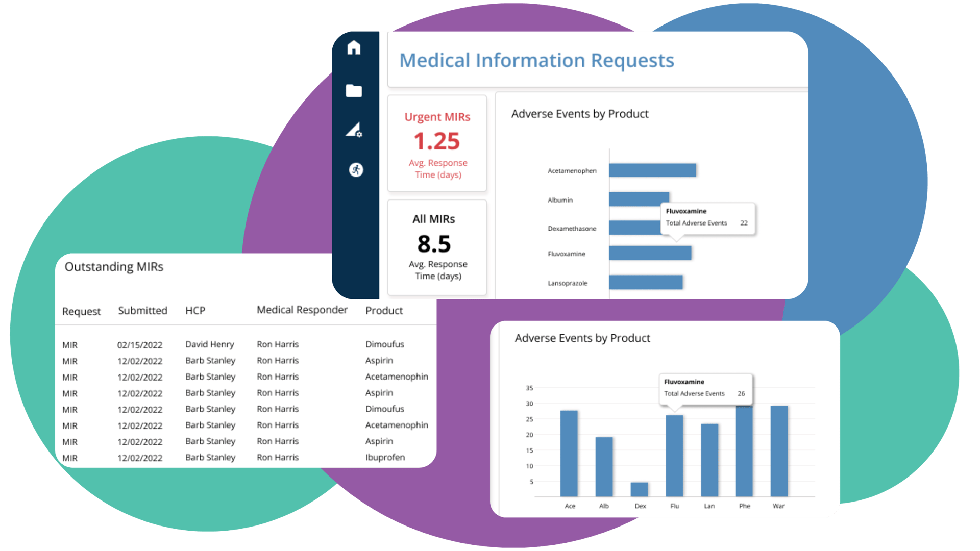
Task: Click the Albumin horizontal bar
Action: (639, 199)
